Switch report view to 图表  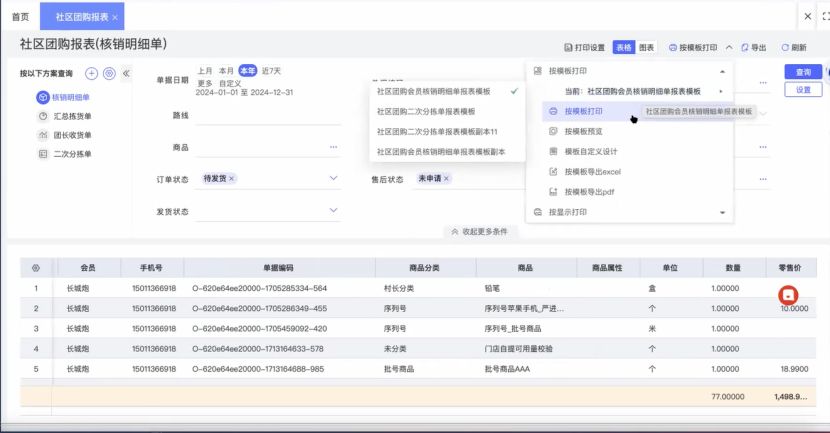(x=647, y=47)
